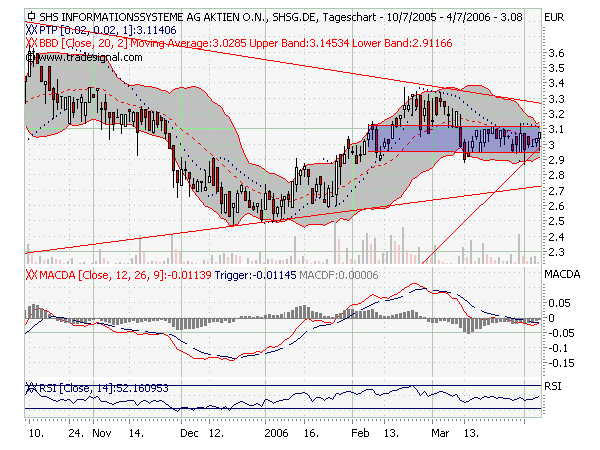
Task: Click the RSI indicator marker icon
Action: coord(31,388)
